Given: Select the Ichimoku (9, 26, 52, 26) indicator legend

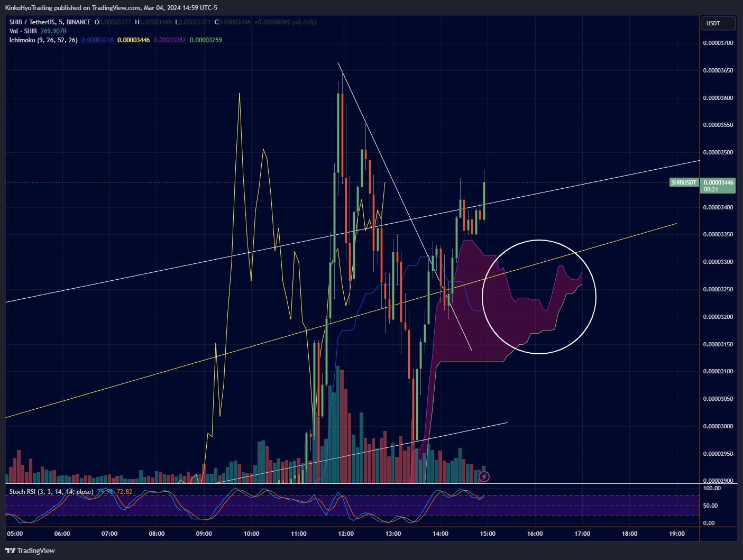Looking at the screenshot, I should pos(43,40).
